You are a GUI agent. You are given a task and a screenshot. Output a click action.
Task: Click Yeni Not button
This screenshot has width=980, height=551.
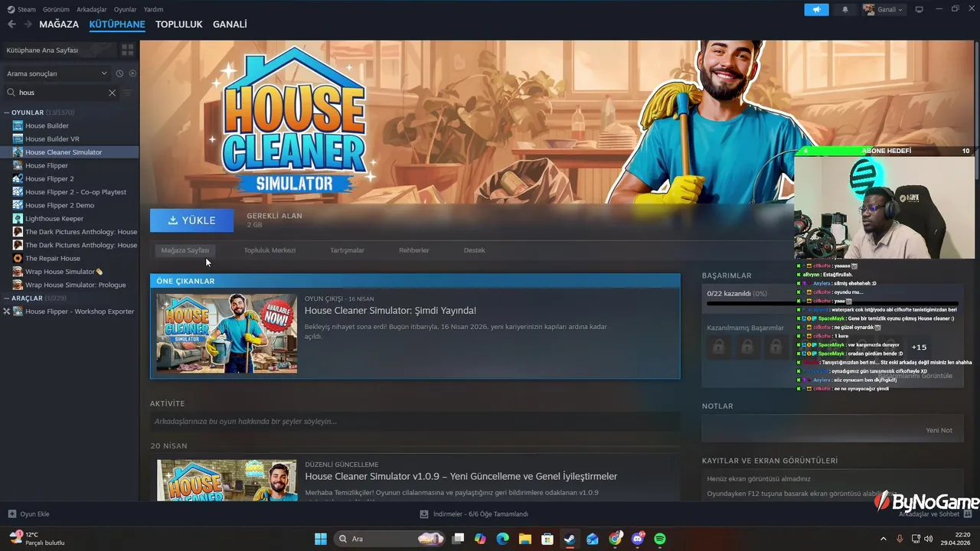point(939,430)
